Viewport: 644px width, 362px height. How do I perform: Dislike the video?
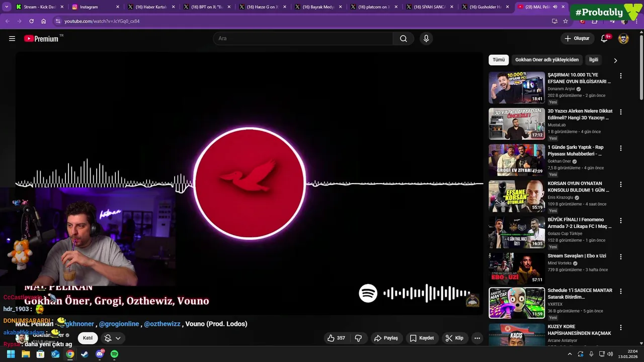point(358,338)
